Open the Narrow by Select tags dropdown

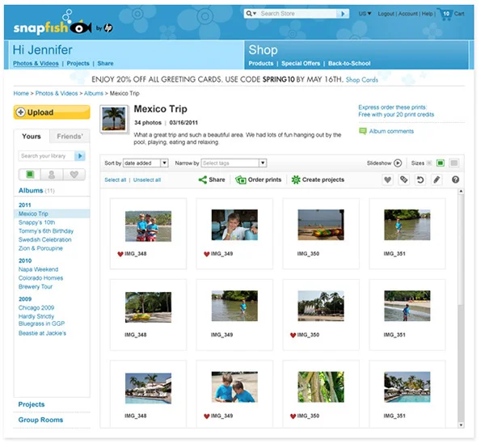234,163
